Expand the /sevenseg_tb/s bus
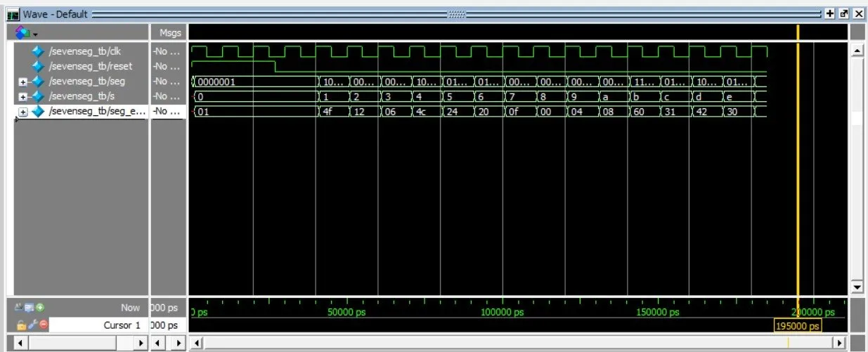Screen dimensions: 868x352 pos(23,97)
